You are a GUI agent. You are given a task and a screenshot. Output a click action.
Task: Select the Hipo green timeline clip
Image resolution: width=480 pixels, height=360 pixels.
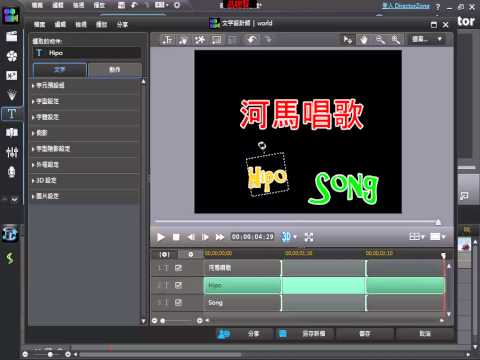click(324, 285)
